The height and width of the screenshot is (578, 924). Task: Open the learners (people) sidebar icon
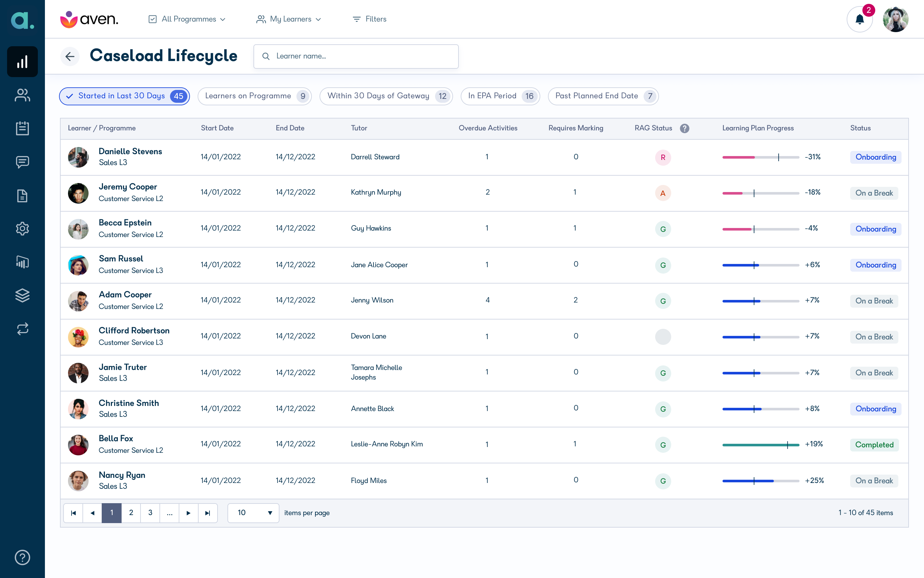(x=22, y=95)
